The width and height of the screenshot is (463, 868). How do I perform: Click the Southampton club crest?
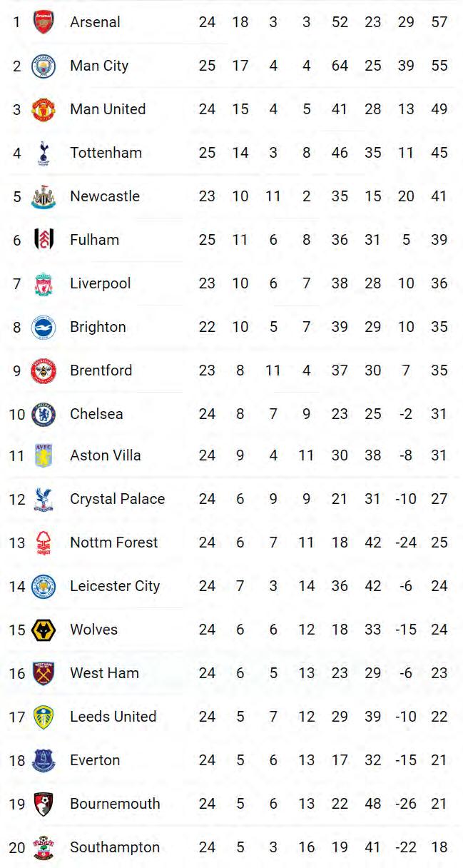pyautogui.click(x=44, y=847)
